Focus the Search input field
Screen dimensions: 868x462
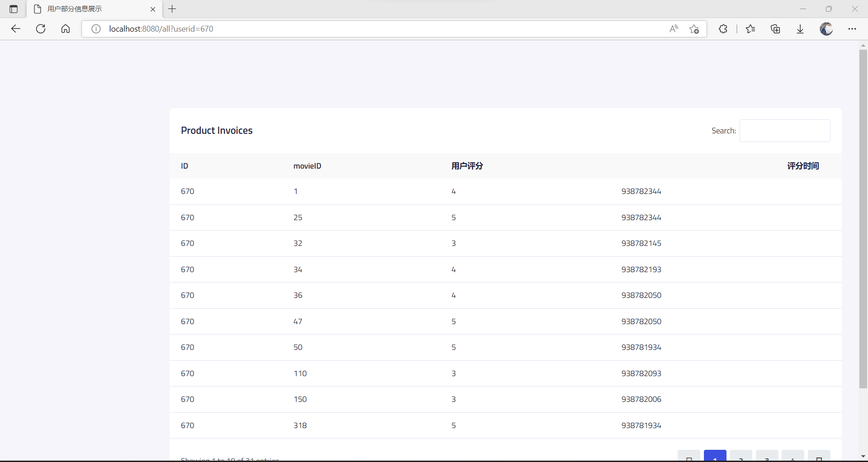784,131
